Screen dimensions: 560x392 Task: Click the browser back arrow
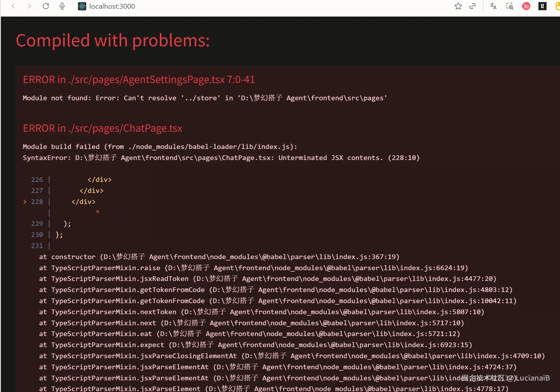[x=13, y=6]
